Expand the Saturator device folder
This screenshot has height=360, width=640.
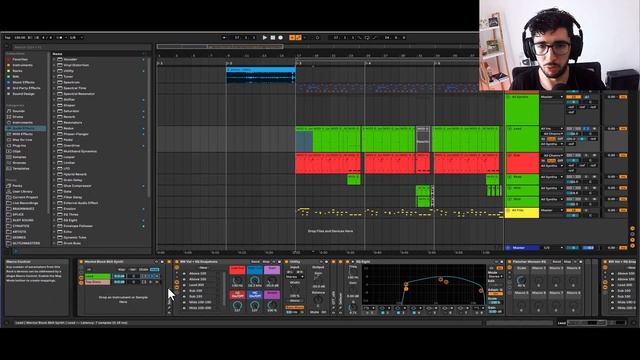pos(54,111)
